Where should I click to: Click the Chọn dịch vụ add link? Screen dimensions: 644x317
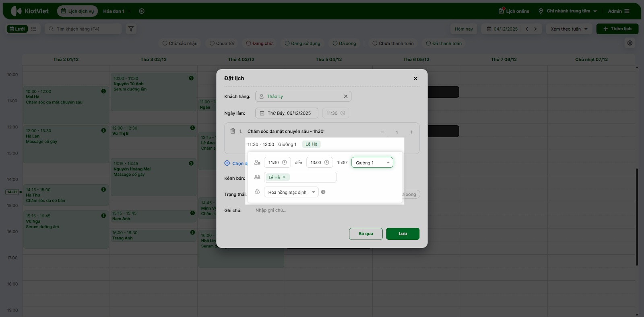236,163
